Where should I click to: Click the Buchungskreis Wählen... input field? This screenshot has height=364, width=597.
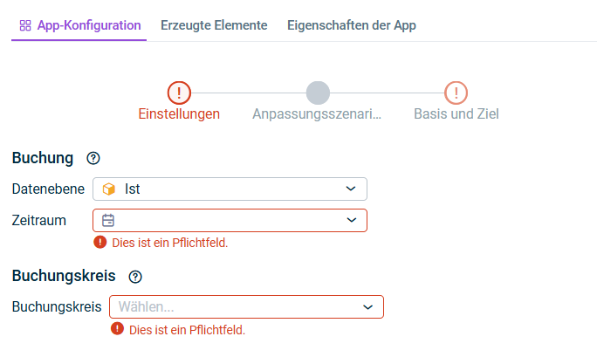236,307
